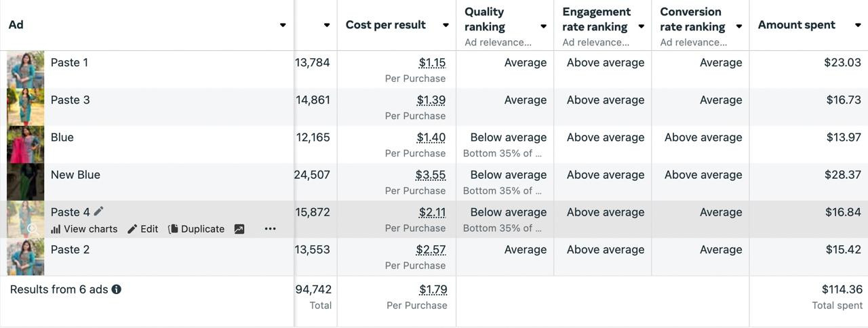The height and width of the screenshot is (328, 868).
Task: Open the Quality ranking column dropdown arrow
Action: pyautogui.click(x=543, y=27)
